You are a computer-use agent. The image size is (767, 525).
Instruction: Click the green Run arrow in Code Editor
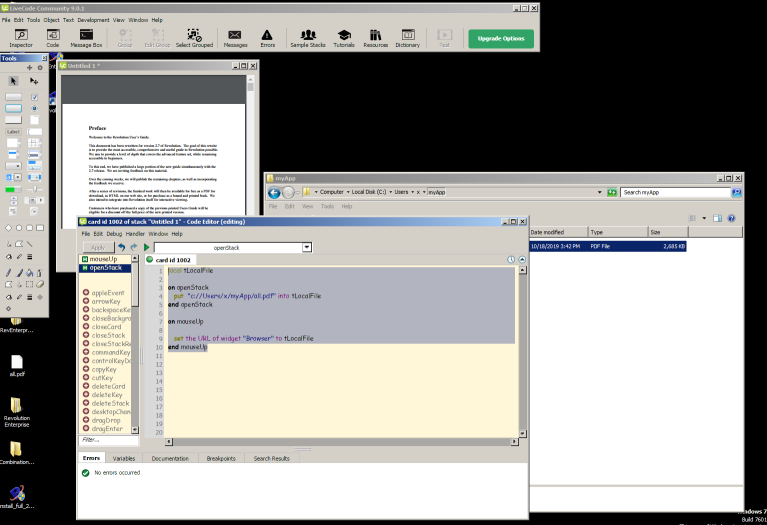146,247
